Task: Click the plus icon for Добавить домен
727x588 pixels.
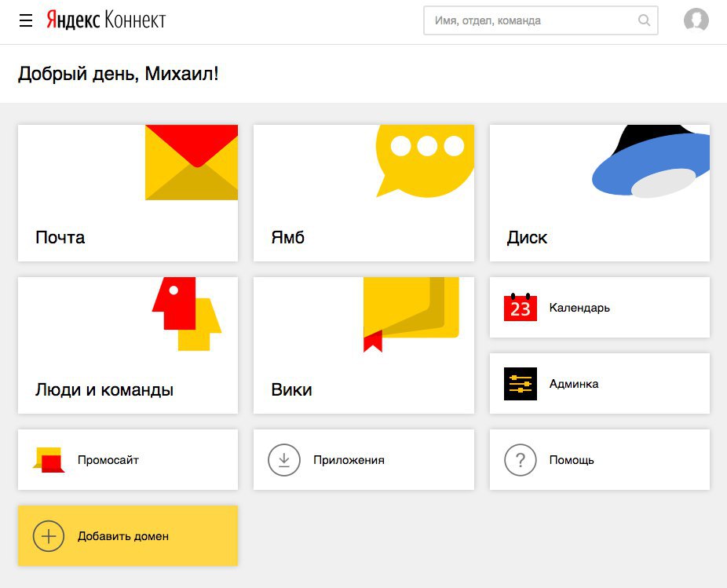Action: coord(49,536)
